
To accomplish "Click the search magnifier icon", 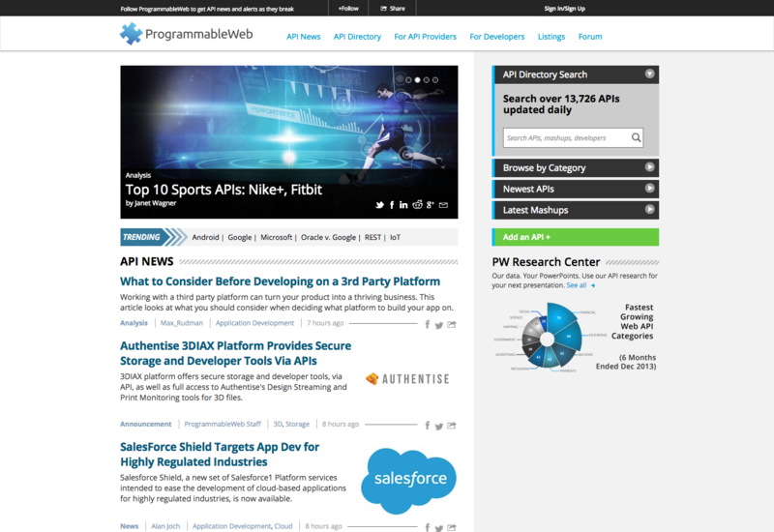I will pyautogui.click(x=637, y=137).
